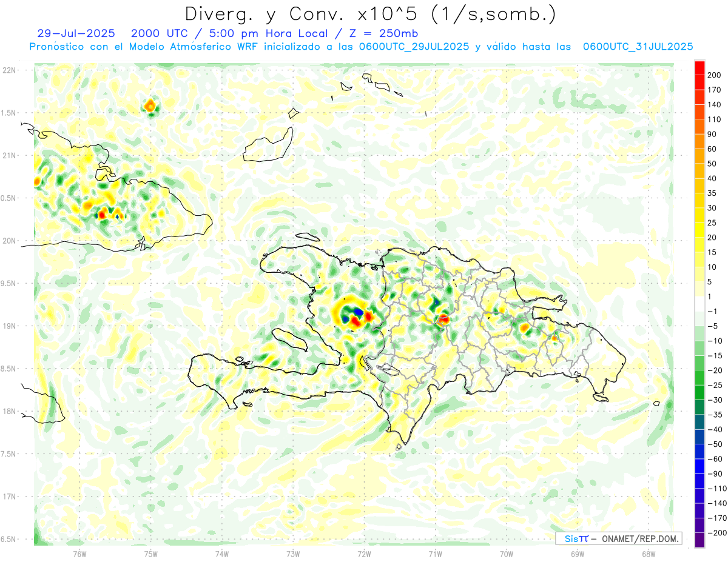Click the 68W longitude axis label
This screenshot has width=728, height=562.
648,554
